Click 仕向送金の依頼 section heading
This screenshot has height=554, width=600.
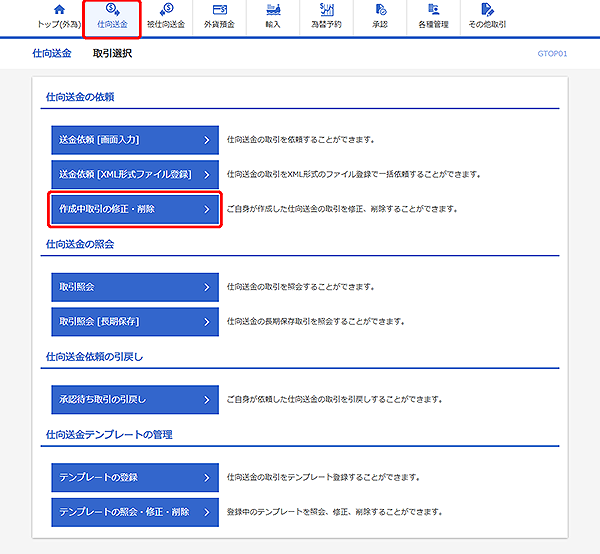[80, 97]
